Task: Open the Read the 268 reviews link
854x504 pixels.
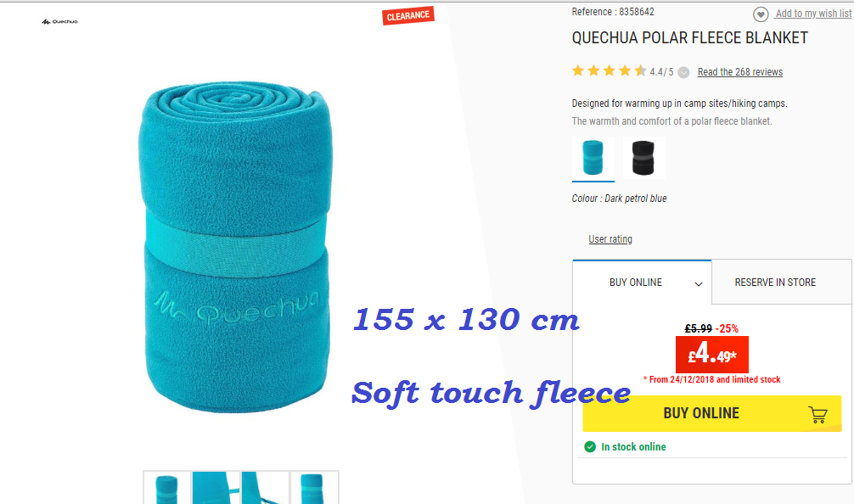Action: [739, 72]
